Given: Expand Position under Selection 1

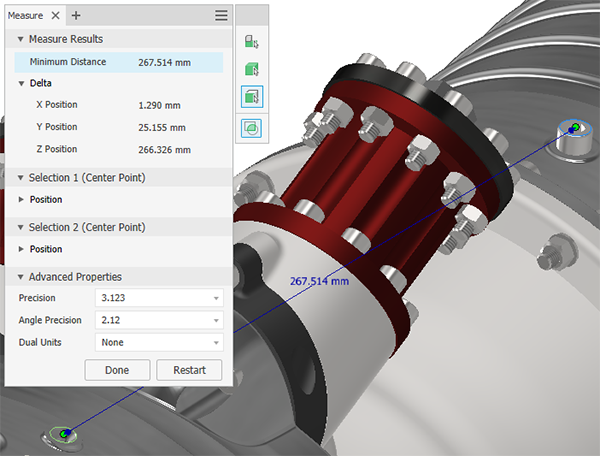Looking at the screenshot, I should coord(21,199).
